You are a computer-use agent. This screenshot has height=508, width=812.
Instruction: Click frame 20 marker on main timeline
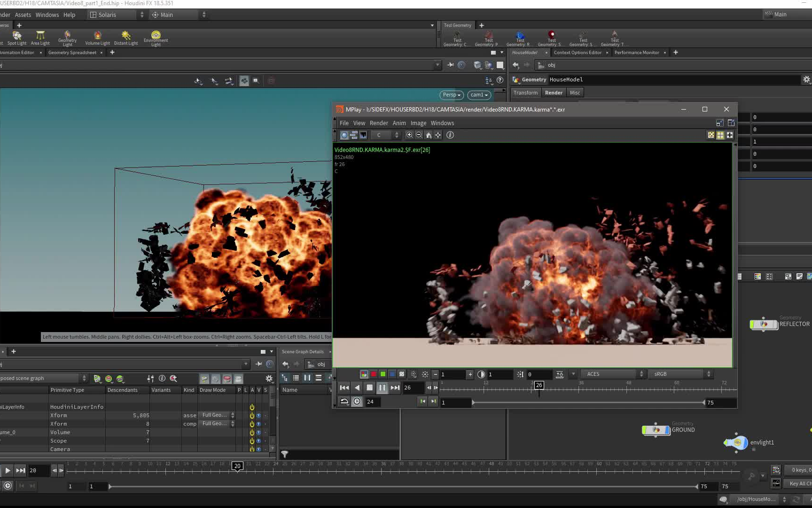(x=237, y=466)
